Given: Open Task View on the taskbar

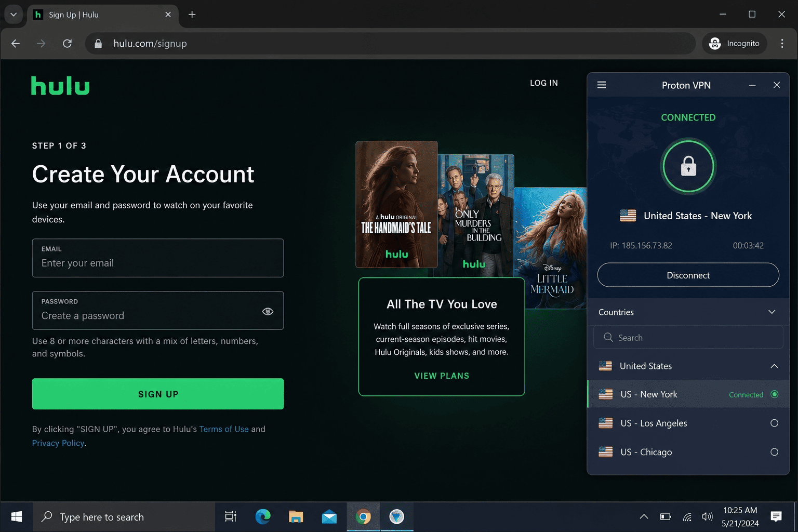Looking at the screenshot, I should pyautogui.click(x=230, y=517).
